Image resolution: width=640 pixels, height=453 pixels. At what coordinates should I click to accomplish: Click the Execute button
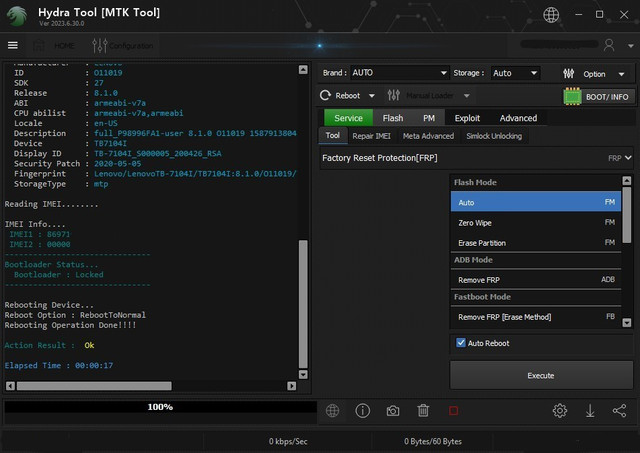click(541, 375)
